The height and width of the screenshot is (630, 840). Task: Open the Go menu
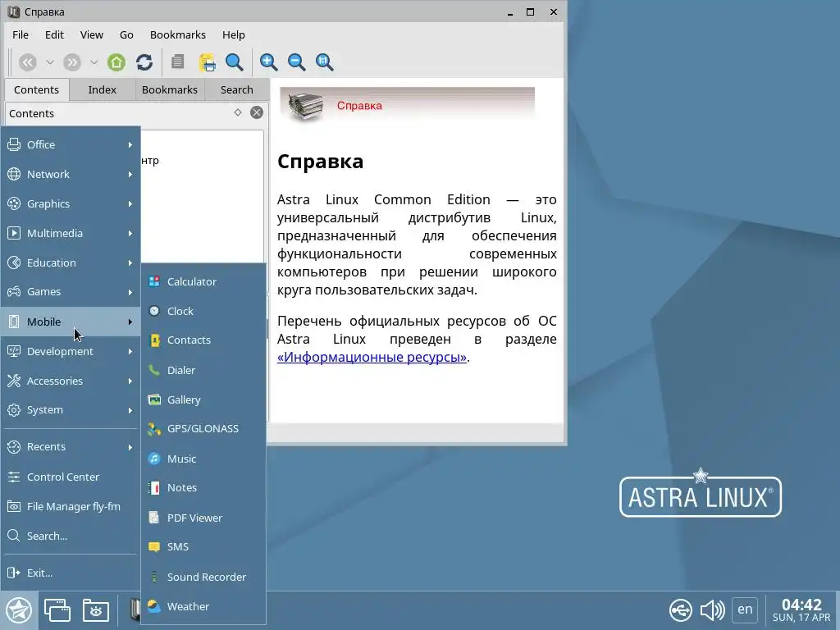(126, 34)
